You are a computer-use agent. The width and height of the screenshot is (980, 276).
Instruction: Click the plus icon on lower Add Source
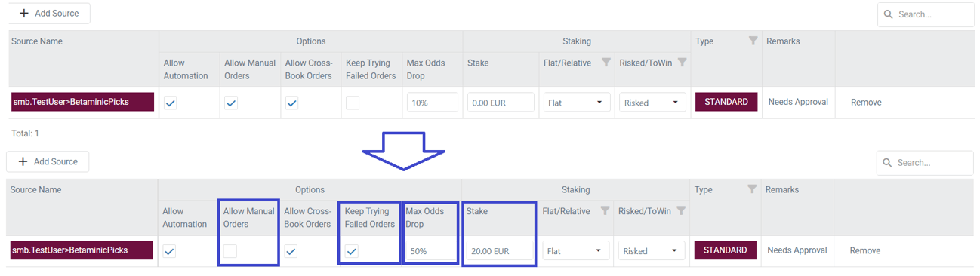[x=23, y=161]
